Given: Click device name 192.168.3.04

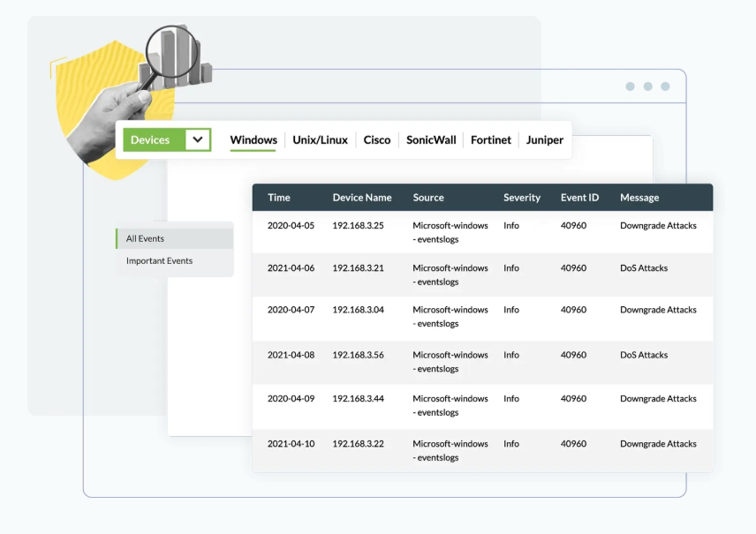Looking at the screenshot, I should tap(359, 310).
